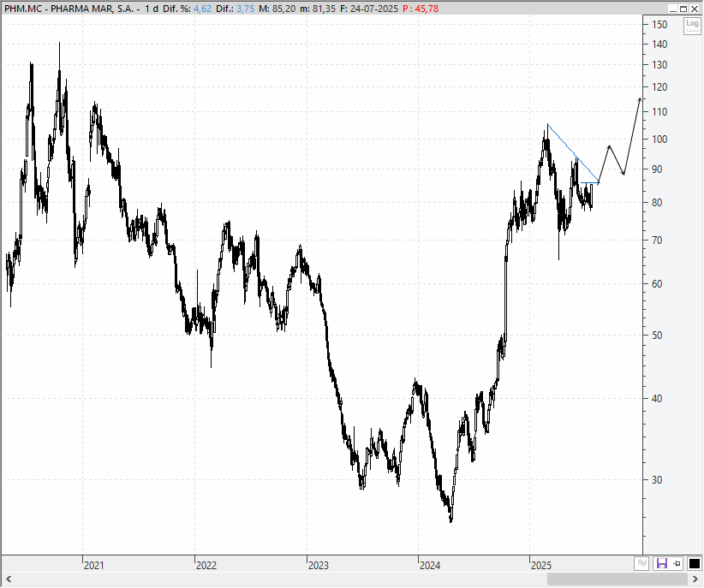
Task: Minimize the PHM.MC chart window
Action: (x=672, y=9)
